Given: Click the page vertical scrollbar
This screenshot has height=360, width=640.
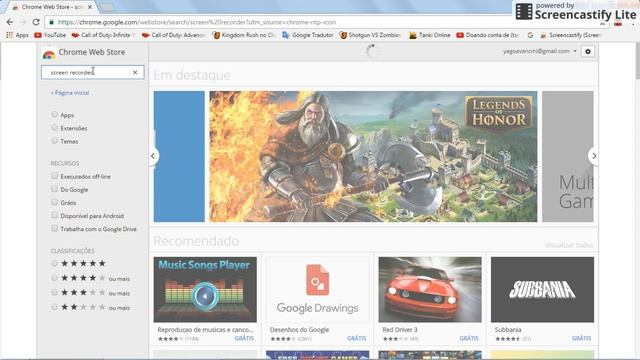Looking at the screenshot, I should [x=637, y=61].
